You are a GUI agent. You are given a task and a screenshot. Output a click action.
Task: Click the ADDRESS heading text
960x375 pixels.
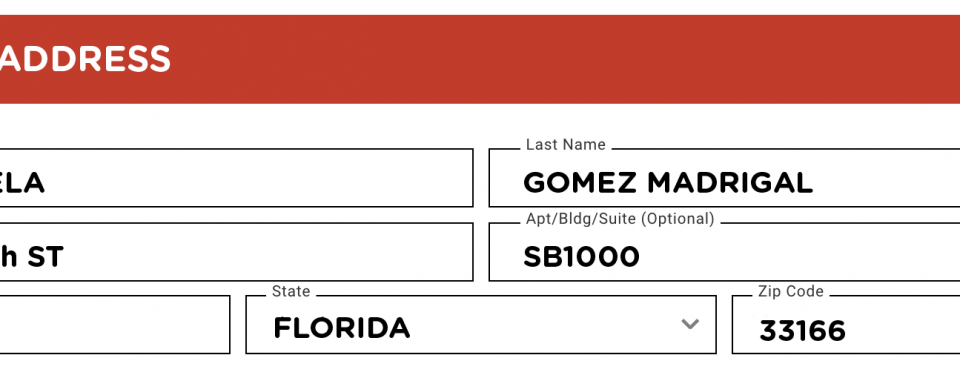[85, 59]
